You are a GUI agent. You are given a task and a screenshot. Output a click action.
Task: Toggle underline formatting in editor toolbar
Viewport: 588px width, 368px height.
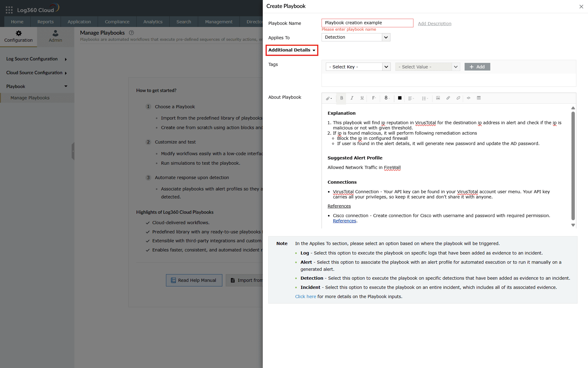tap(362, 98)
